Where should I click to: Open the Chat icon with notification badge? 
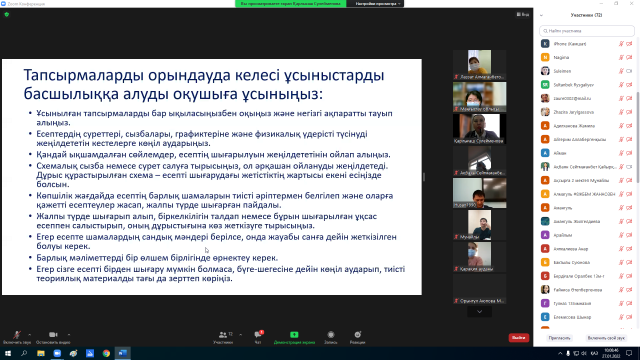pyautogui.click(x=258, y=337)
